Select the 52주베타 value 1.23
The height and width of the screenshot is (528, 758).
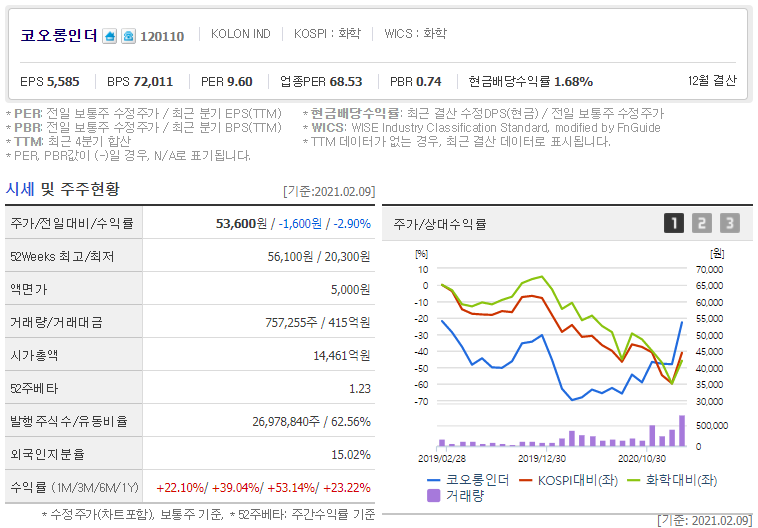pyautogui.click(x=360, y=388)
